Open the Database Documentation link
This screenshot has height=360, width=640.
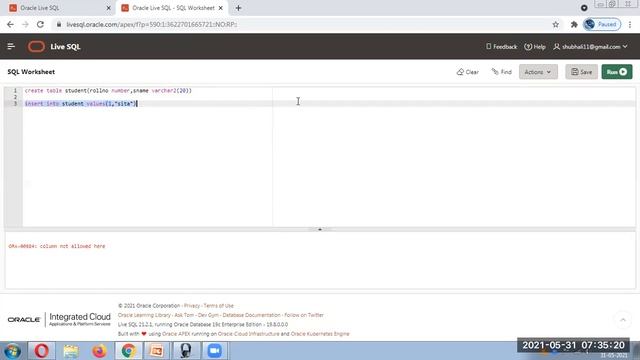pos(251,315)
